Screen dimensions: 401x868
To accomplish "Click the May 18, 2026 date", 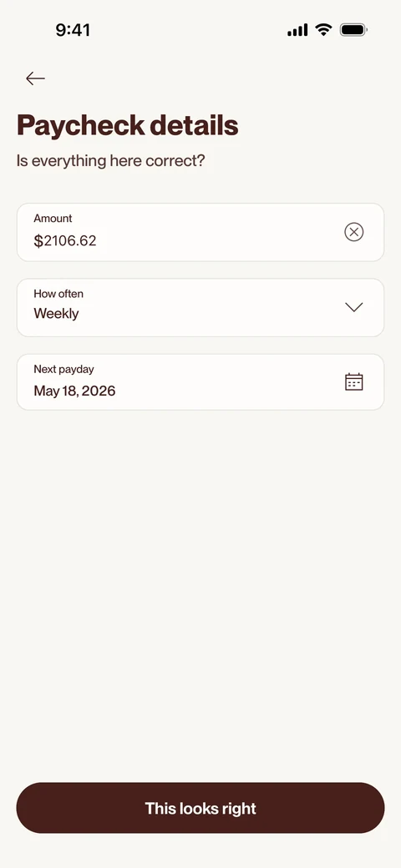I will [75, 391].
